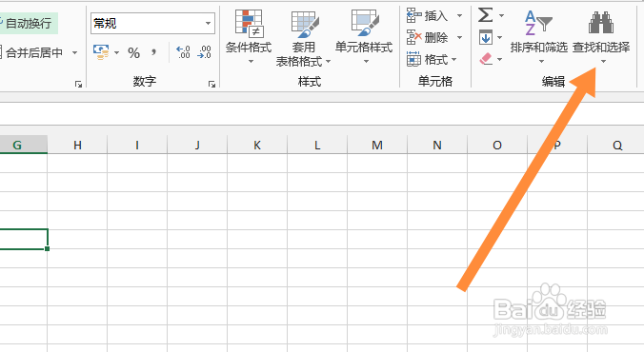Select column H header

77,145
